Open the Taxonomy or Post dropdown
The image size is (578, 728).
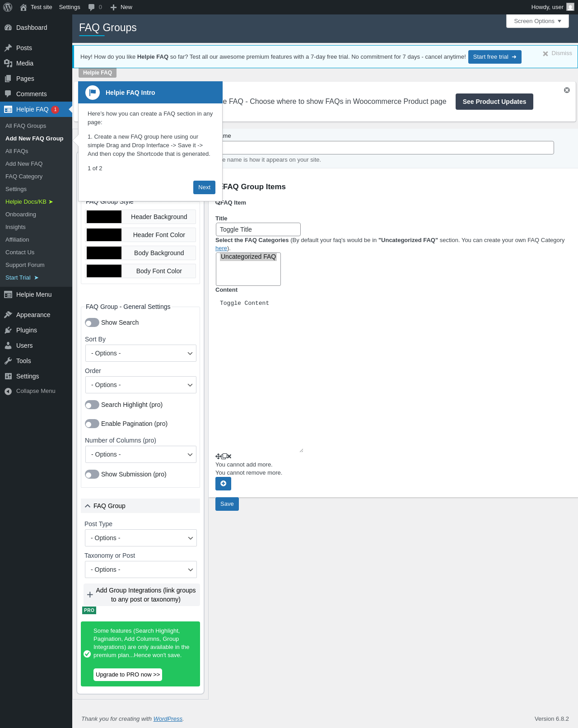pyautogui.click(x=141, y=569)
